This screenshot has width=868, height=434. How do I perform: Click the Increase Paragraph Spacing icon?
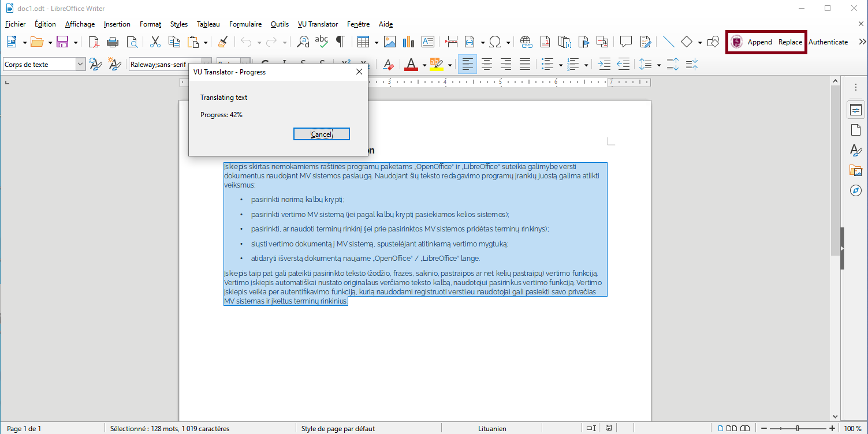click(x=673, y=65)
